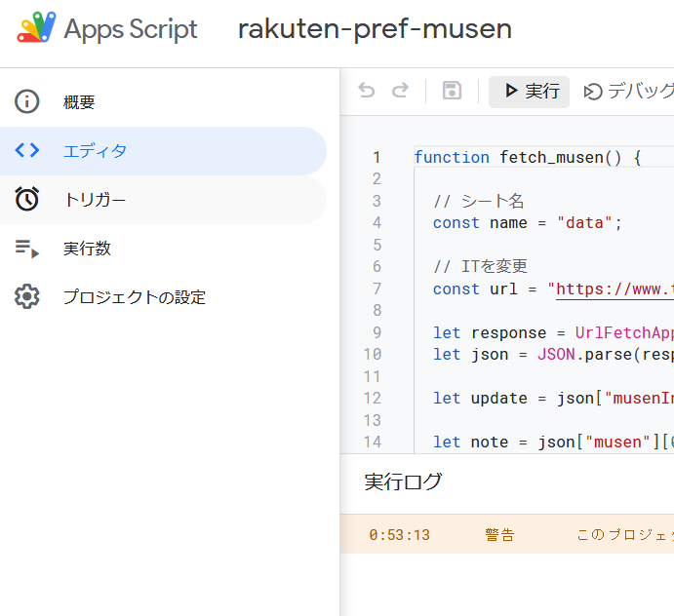Open プロジェクトの設定 in the sidebar
This screenshot has height=616, width=674.
[x=163, y=297]
